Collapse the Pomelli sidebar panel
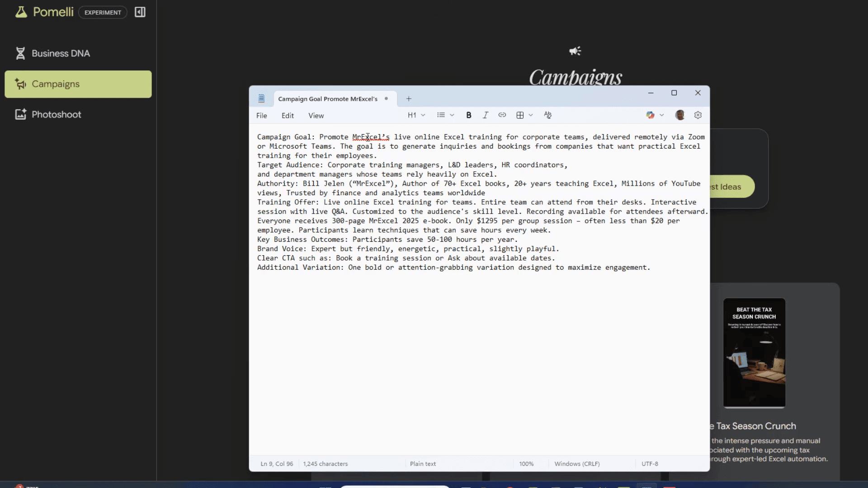Viewport: 868px width, 488px height. pyautogui.click(x=140, y=12)
